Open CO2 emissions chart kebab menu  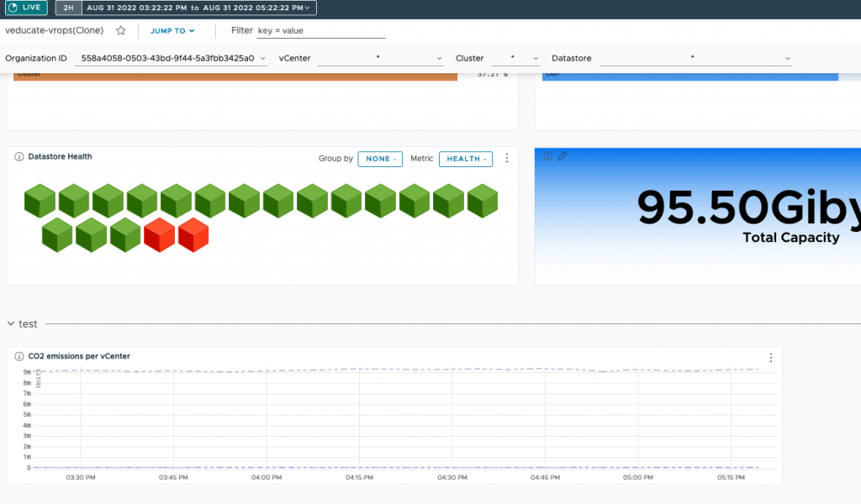[771, 358]
